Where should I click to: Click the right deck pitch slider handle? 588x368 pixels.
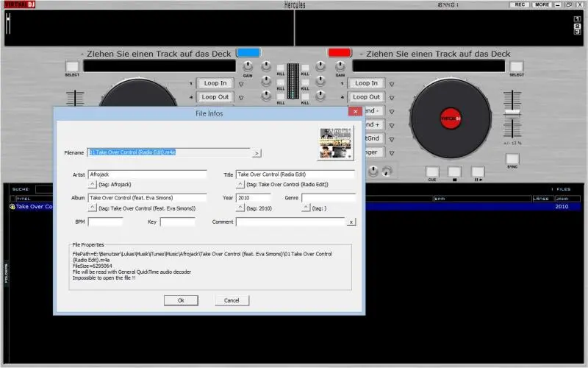click(x=511, y=113)
